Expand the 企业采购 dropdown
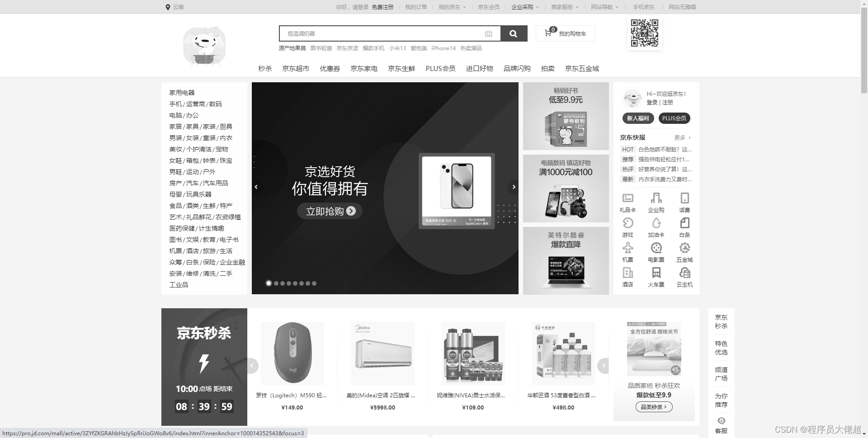 point(525,7)
